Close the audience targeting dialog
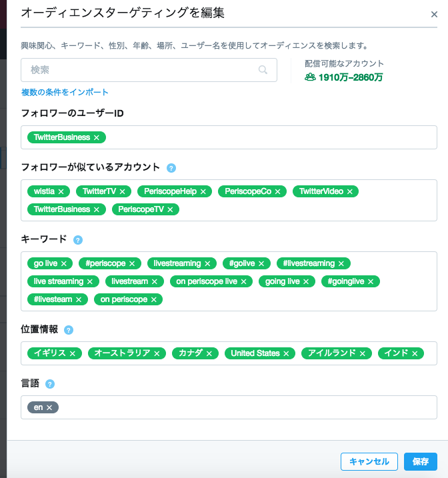448x478 pixels. pos(434,14)
